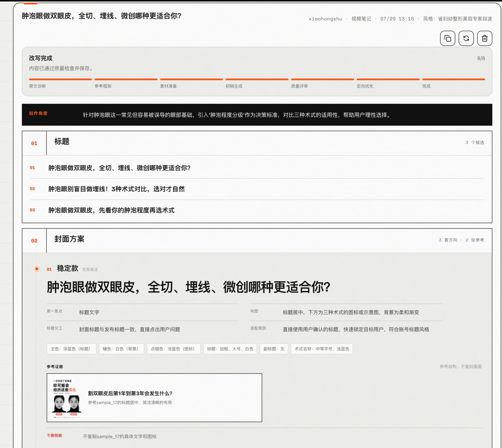Click the 辅色:白色 (背景) tag
Viewport: 502px width, 448px height.
[x=121, y=349]
